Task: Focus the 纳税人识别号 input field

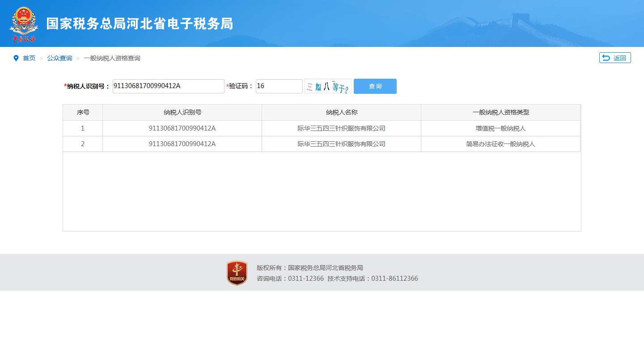Action: pos(168,86)
